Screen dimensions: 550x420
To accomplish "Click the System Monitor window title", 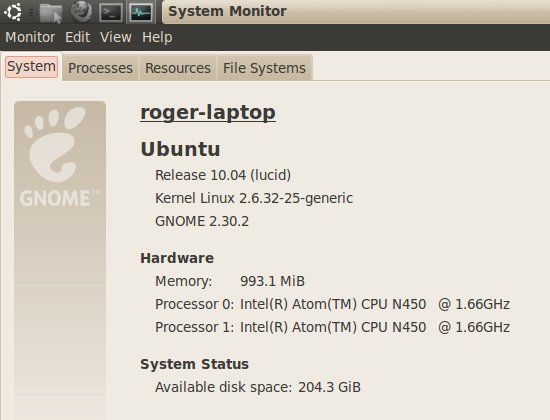I will coord(227,11).
